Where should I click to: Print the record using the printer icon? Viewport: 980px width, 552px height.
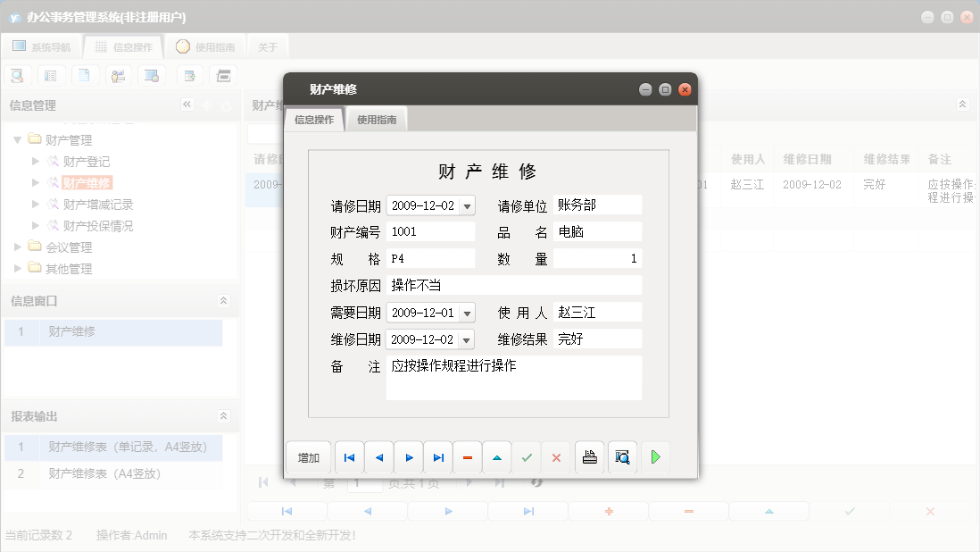pyautogui.click(x=588, y=456)
